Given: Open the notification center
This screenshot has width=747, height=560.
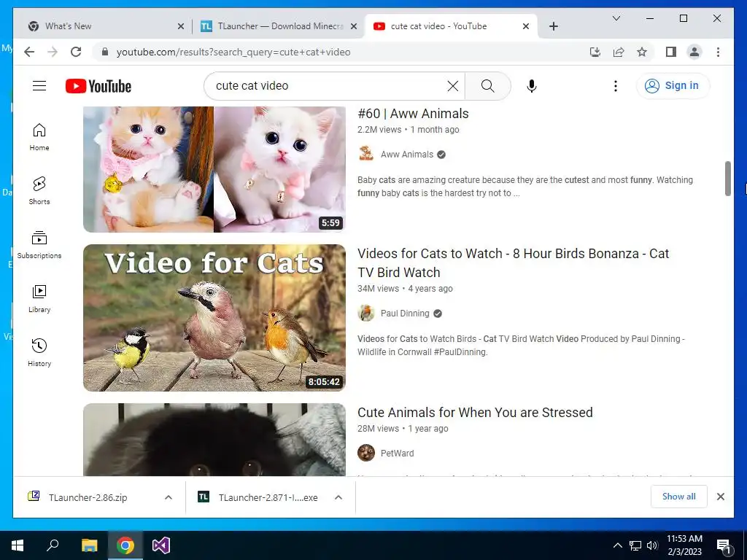Looking at the screenshot, I should [x=723, y=545].
